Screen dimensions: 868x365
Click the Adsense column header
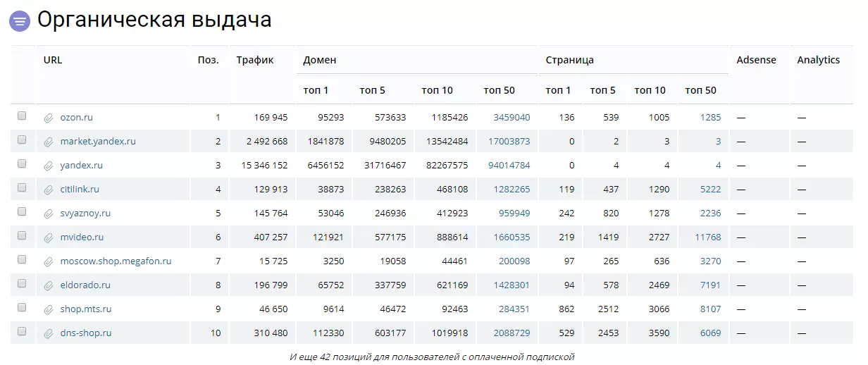pos(756,60)
